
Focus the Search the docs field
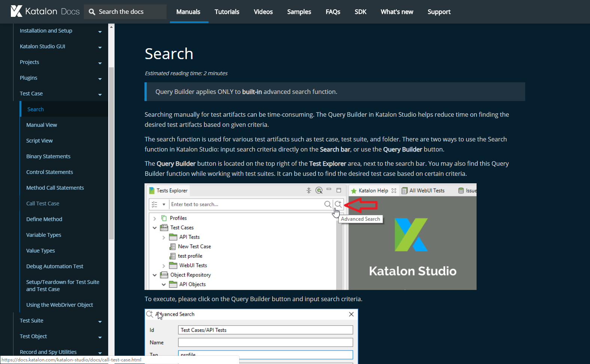[x=125, y=12]
